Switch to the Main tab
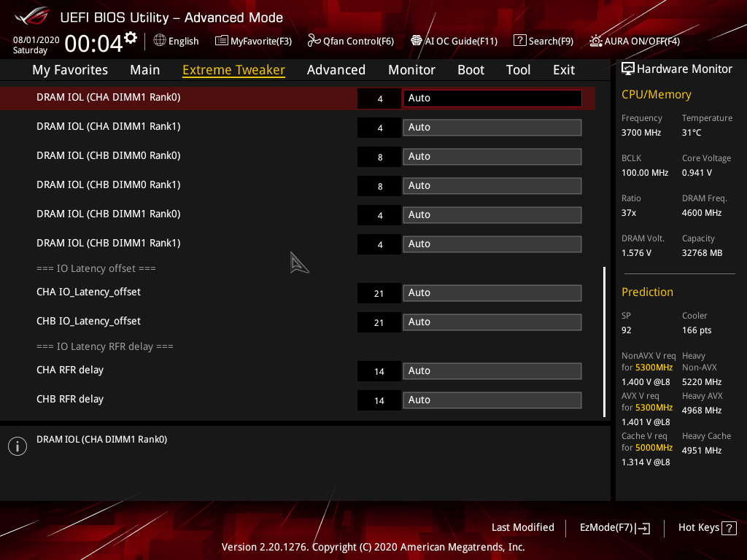The height and width of the screenshot is (560, 747). tap(145, 69)
